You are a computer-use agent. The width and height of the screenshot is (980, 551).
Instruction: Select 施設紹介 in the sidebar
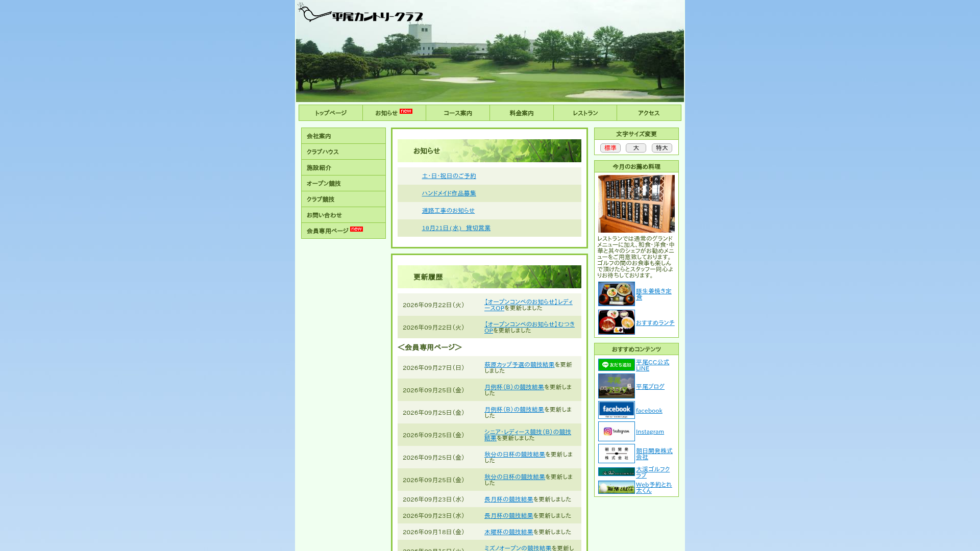(344, 167)
